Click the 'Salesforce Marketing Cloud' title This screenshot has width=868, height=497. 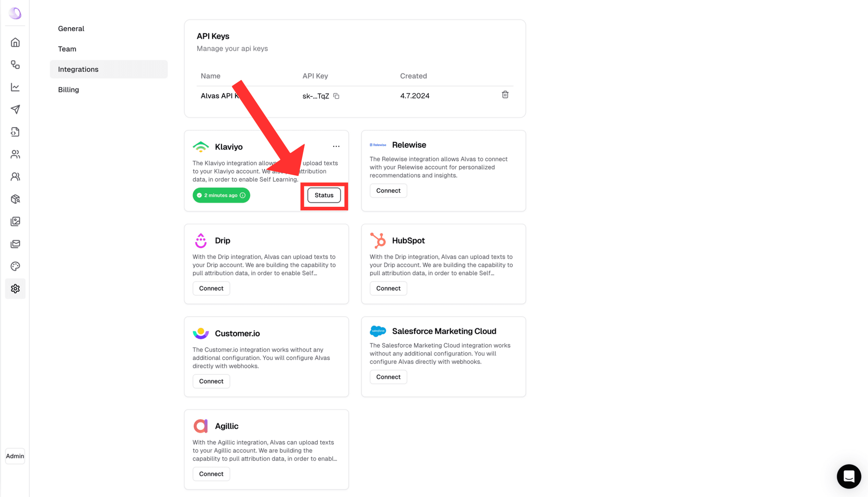444,331
